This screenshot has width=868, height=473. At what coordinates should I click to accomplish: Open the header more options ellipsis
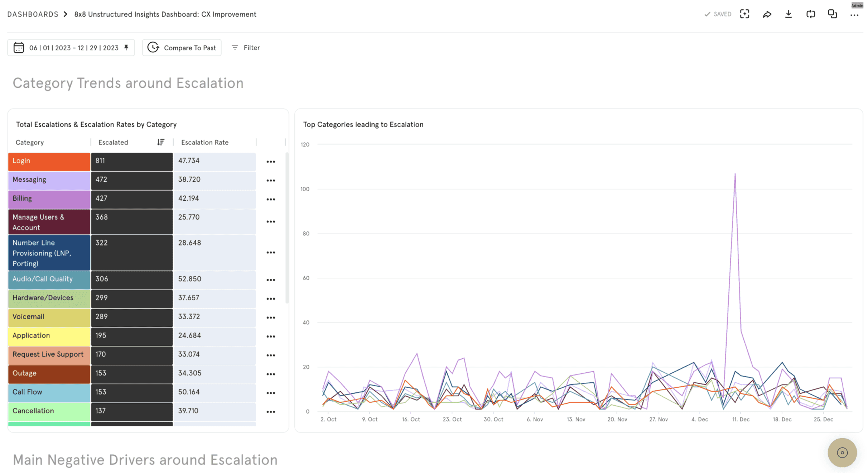(854, 15)
